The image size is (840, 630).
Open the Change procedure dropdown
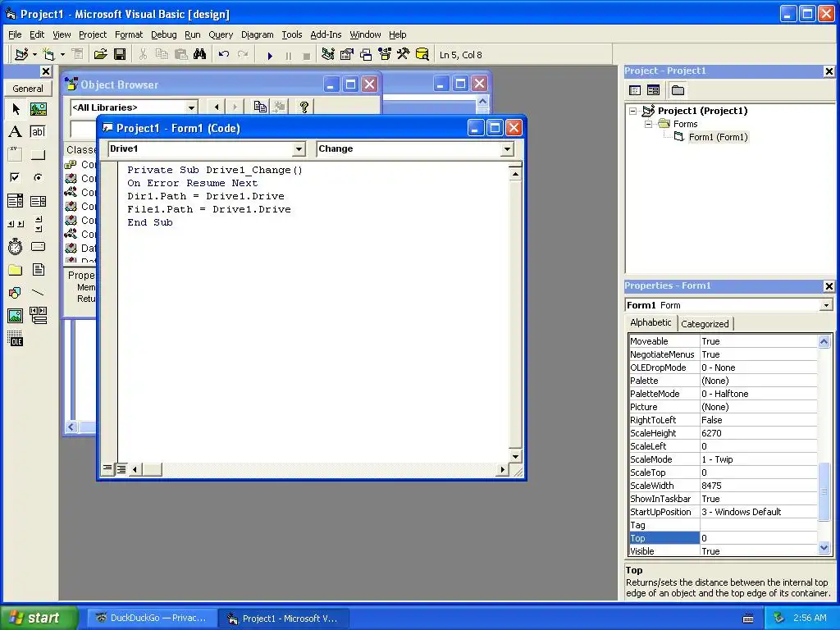tap(507, 149)
